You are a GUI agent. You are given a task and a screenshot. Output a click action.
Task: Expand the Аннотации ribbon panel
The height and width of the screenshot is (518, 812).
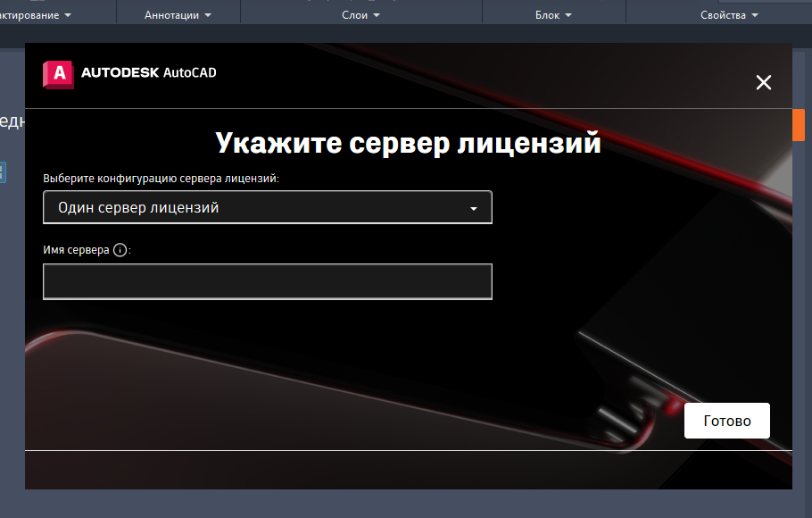178,15
